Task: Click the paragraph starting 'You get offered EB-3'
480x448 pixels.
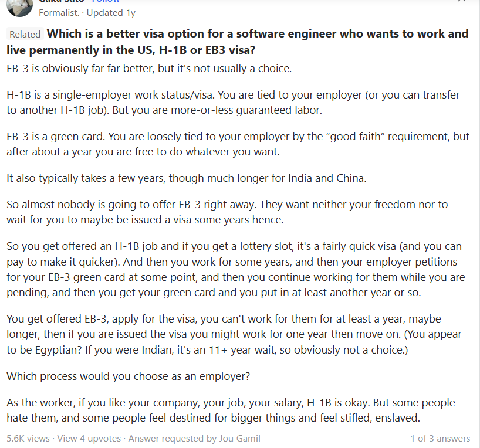Action: click(x=234, y=334)
